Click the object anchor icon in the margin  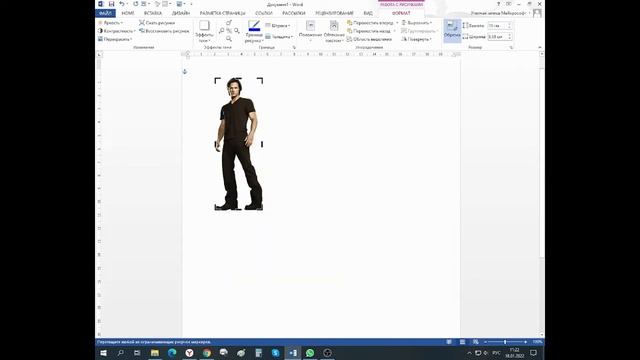[x=185, y=72]
